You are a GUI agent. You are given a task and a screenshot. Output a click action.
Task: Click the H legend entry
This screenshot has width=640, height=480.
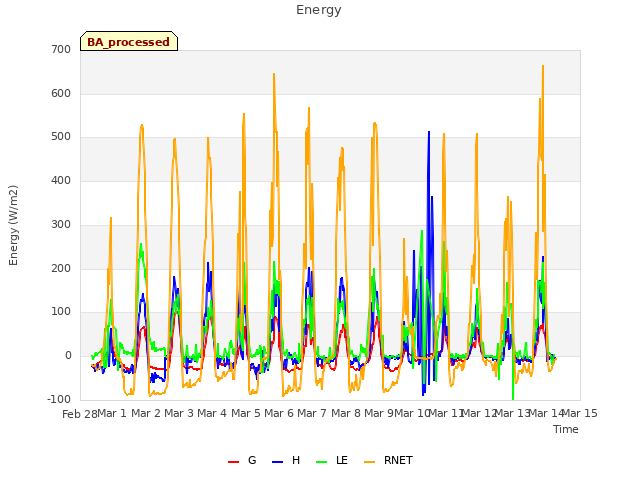(286, 460)
